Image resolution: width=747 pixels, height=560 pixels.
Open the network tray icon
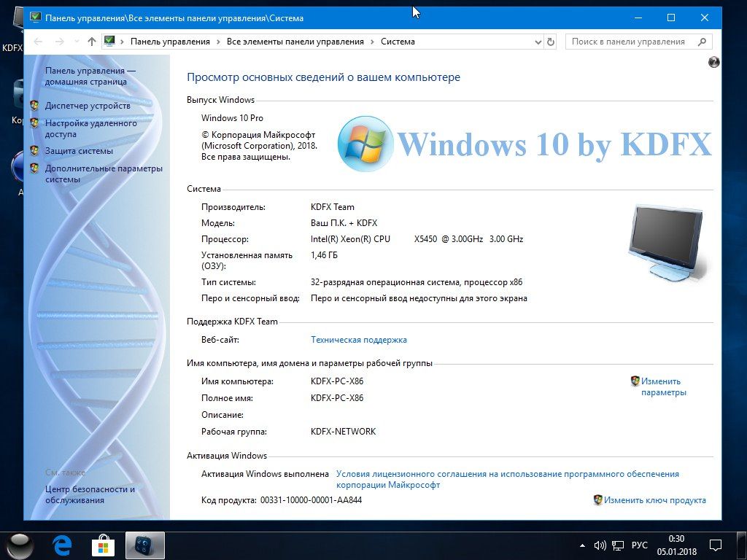[x=618, y=545]
